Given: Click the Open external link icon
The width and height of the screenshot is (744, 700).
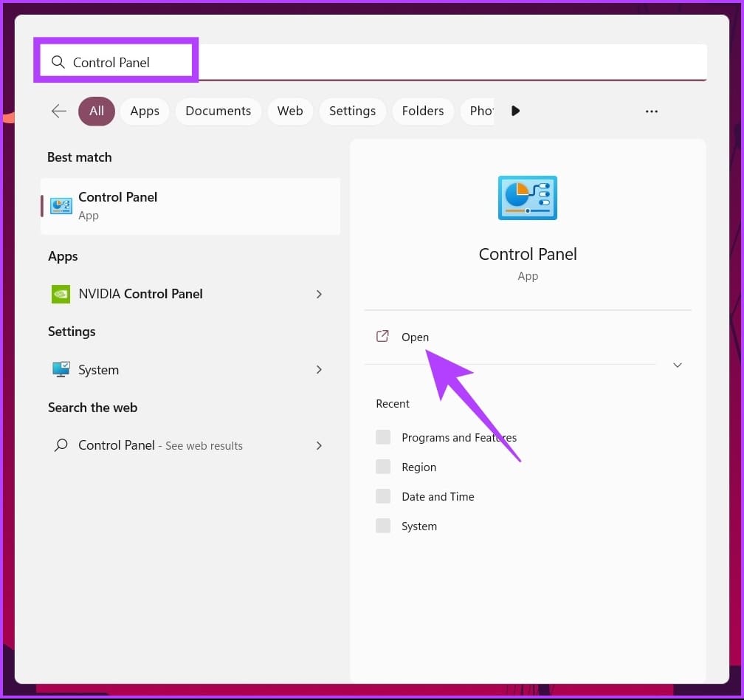Looking at the screenshot, I should [382, 337].
